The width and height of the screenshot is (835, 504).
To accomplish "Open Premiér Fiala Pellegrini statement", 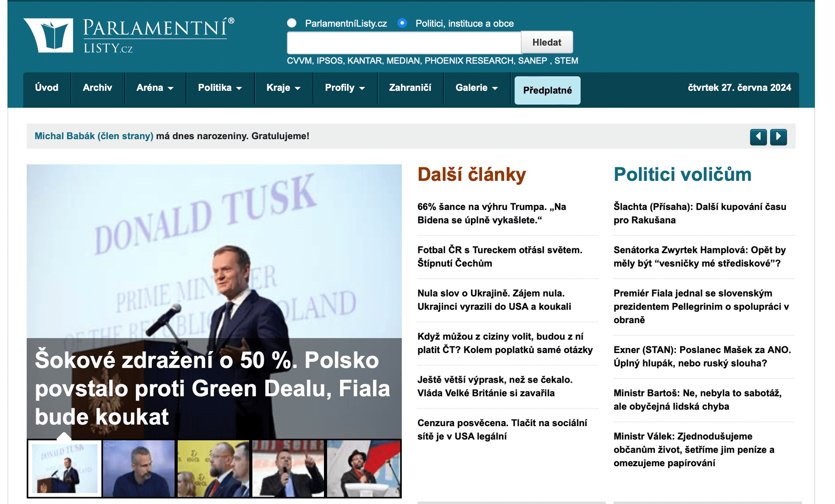I will [x=701, y=307].
